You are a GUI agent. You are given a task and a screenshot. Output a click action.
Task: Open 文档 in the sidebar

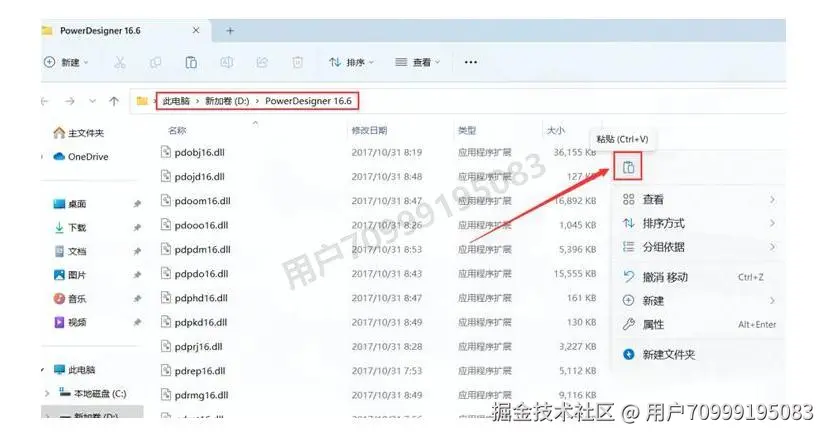[70, 251]
